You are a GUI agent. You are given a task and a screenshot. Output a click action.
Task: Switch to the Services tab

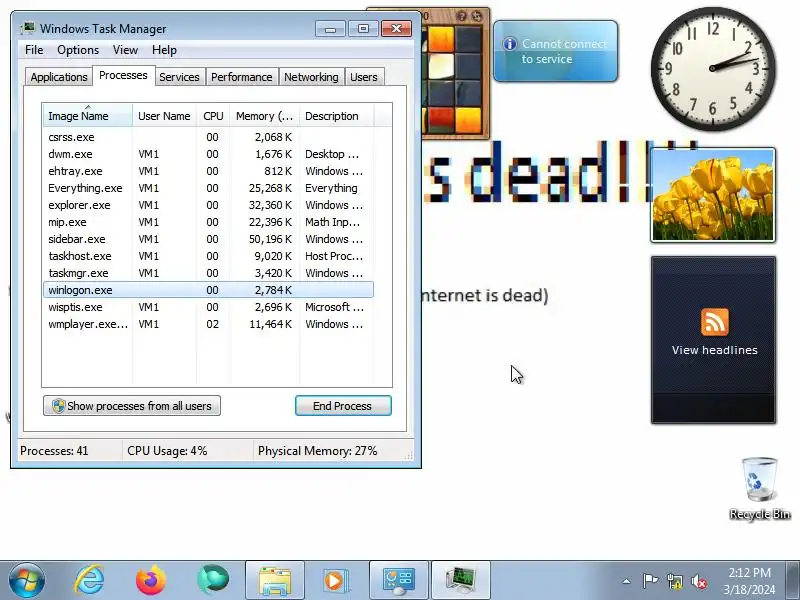(179, 77)
